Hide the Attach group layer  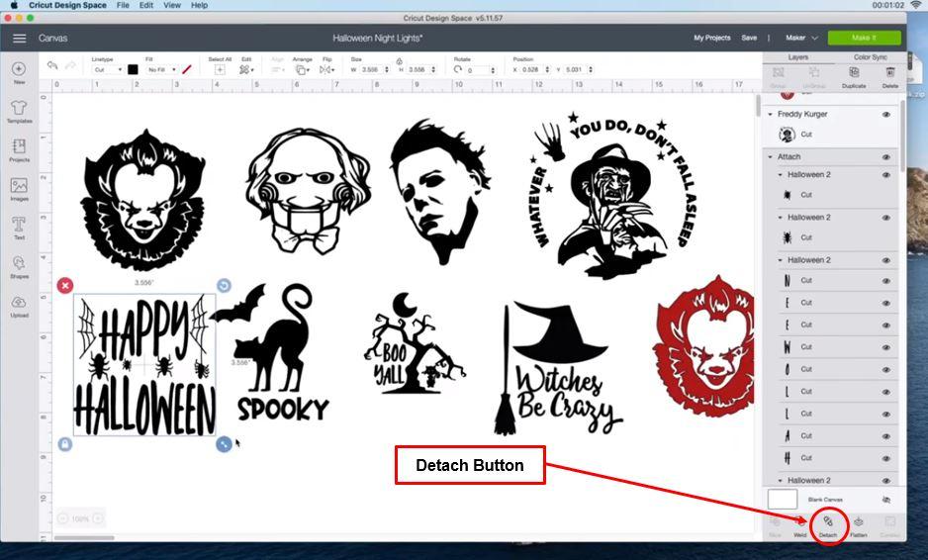(x=886, y=157)
